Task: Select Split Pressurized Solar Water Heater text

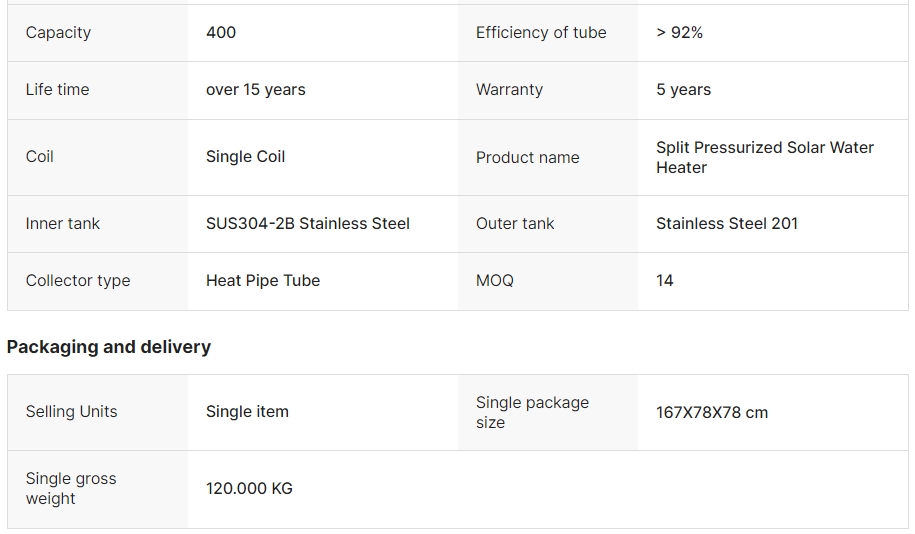Action: click(764, 157)
